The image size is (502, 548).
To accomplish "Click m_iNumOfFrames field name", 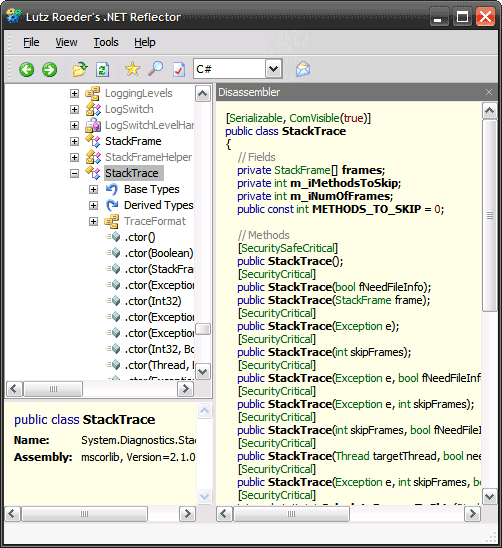I will coord(340,196).
